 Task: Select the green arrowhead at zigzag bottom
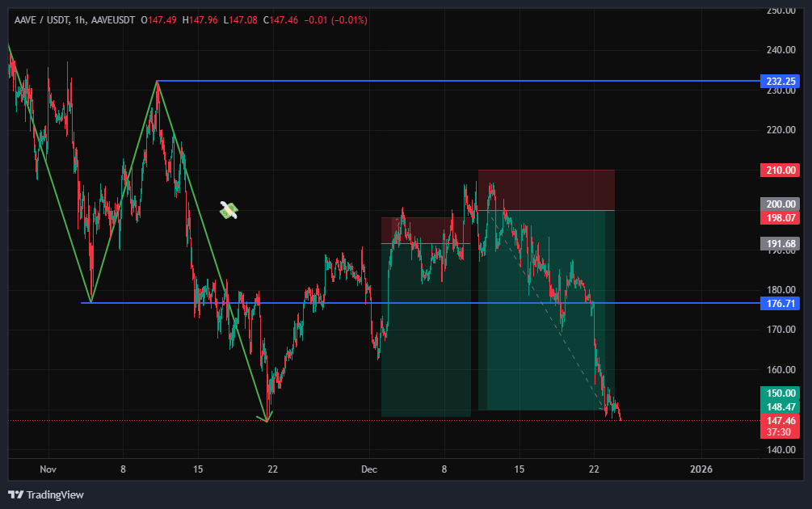click(x=267, y=419)
